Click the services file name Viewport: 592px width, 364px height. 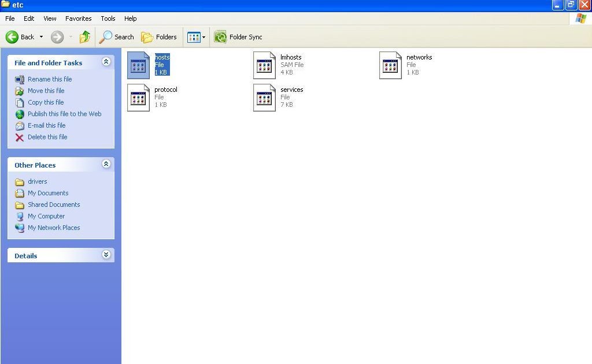pyautogui.click(x=291, y=90)
